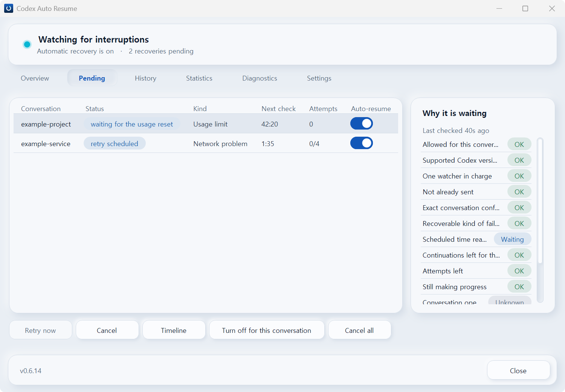Select the example-project conversation row

click(x=206, y=124)
